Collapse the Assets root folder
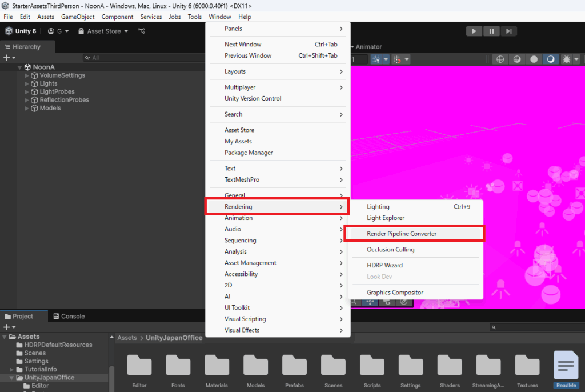Screen dimensions: 585x392 [4, 337]
